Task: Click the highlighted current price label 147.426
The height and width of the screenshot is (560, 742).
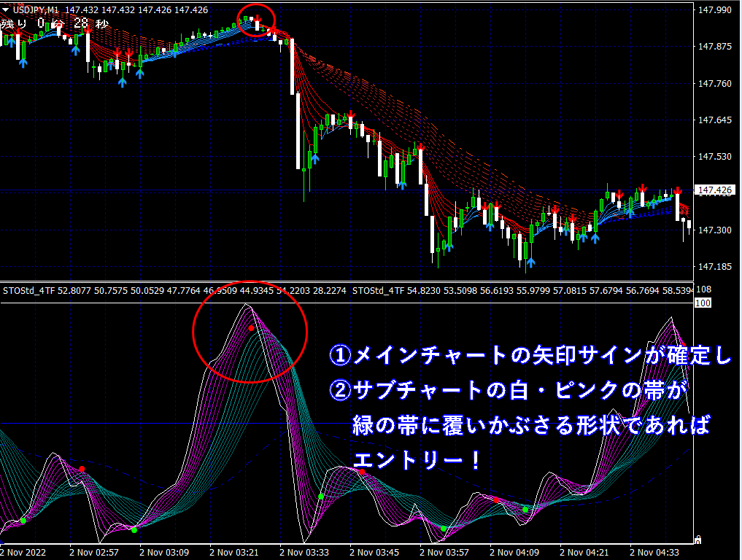Action: 715,190
